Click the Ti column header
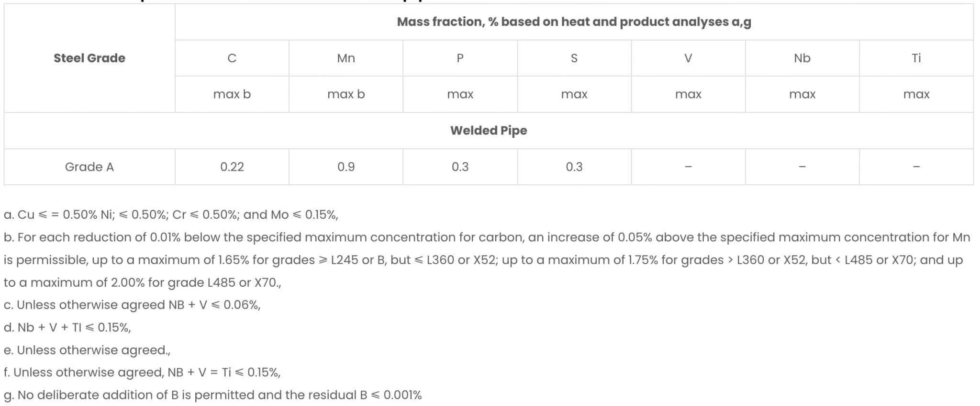 click(916, 58)
